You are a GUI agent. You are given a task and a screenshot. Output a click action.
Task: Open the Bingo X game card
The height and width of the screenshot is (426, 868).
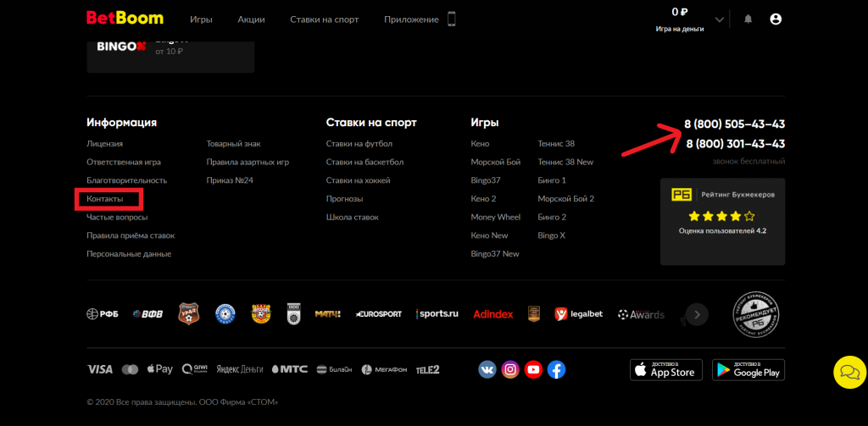170,57
